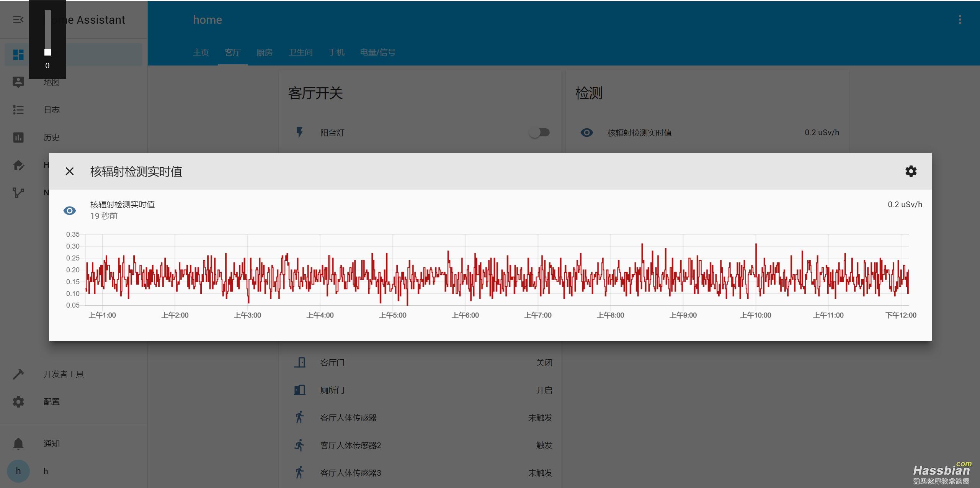Switch to the 卫生间 tab
Viewport: 980px width, 488px height.
tap(301, 52)
